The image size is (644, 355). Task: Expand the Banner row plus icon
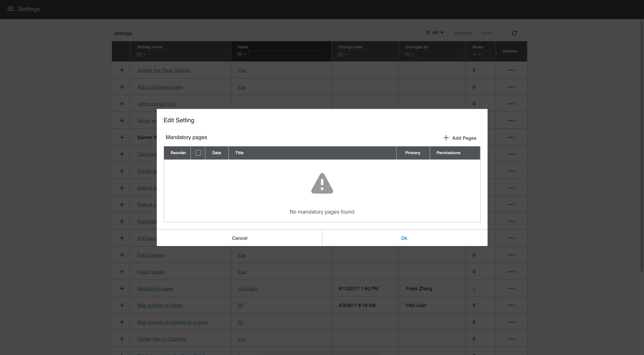point(121,137)
